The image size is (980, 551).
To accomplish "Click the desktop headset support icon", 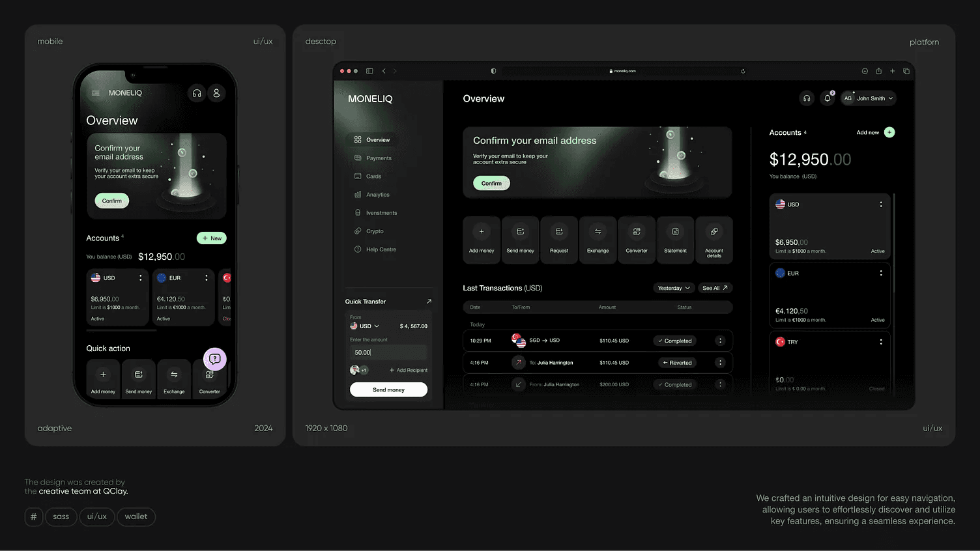I will point(807,98).
